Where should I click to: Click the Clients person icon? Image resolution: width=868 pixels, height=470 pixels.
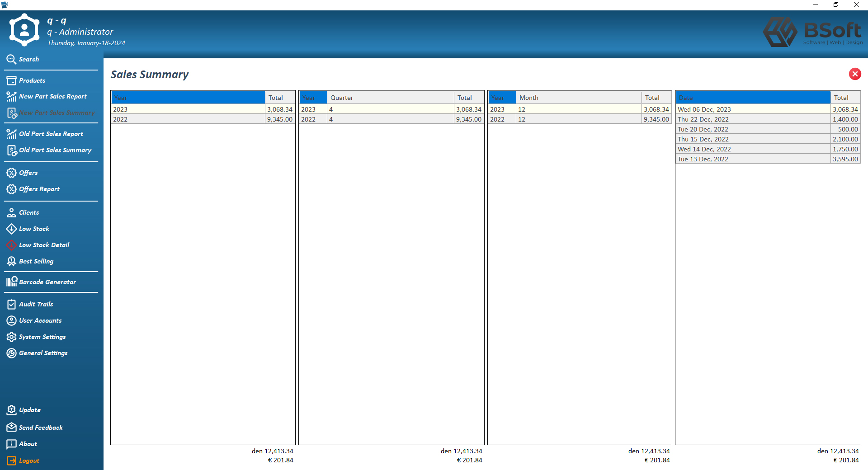pos(11,212)
